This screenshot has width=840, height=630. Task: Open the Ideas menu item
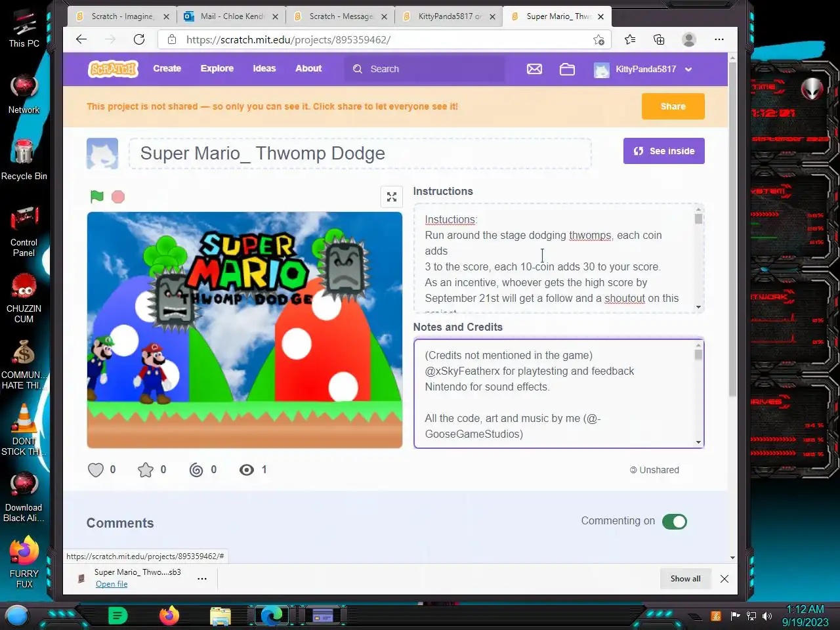click(x=264, y=69)
